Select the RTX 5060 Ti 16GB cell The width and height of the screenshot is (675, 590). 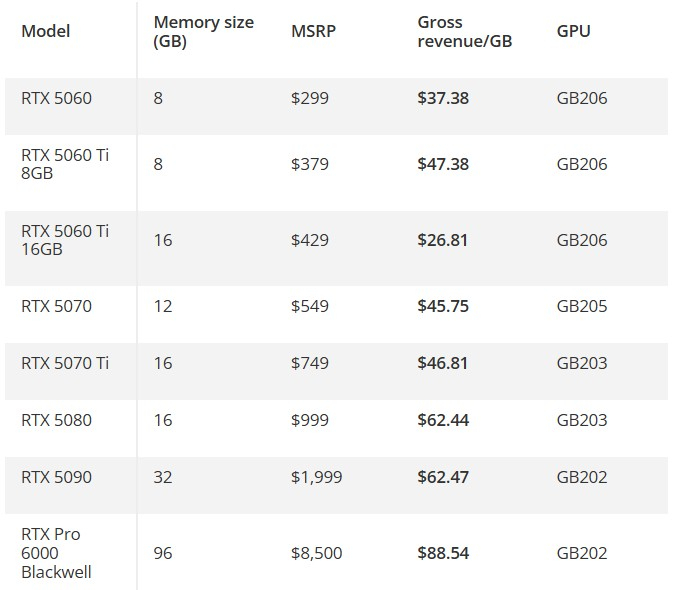(x=65, y=240)
